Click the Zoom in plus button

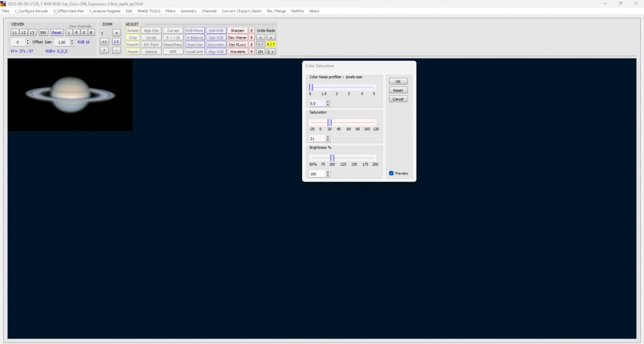coord(116,33)
